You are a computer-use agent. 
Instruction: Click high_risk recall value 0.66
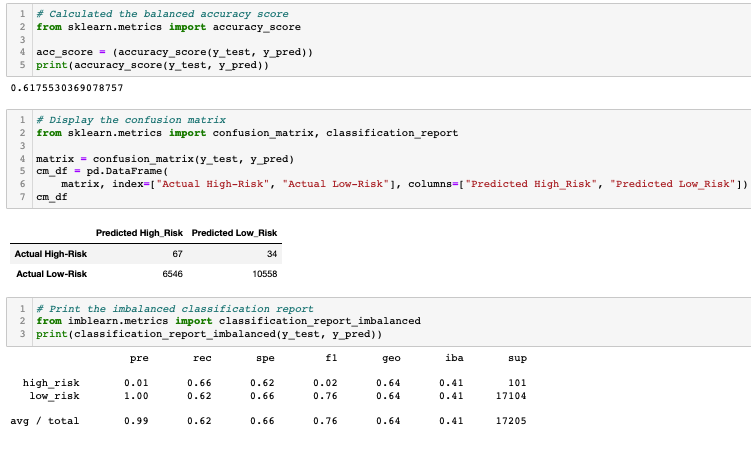199,384
